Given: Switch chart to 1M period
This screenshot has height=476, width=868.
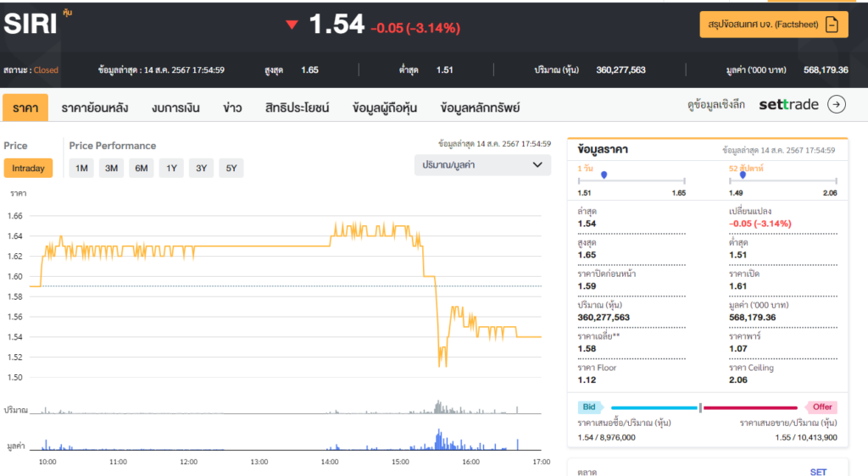Looking at the screenshot, I should (81, 168).
